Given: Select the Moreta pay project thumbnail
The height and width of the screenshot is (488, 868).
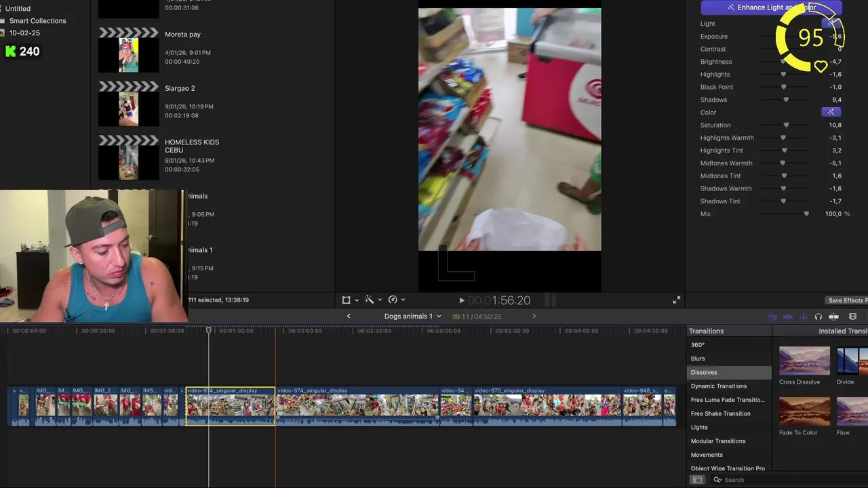Looking at the screenshot, I should (128, 50).
